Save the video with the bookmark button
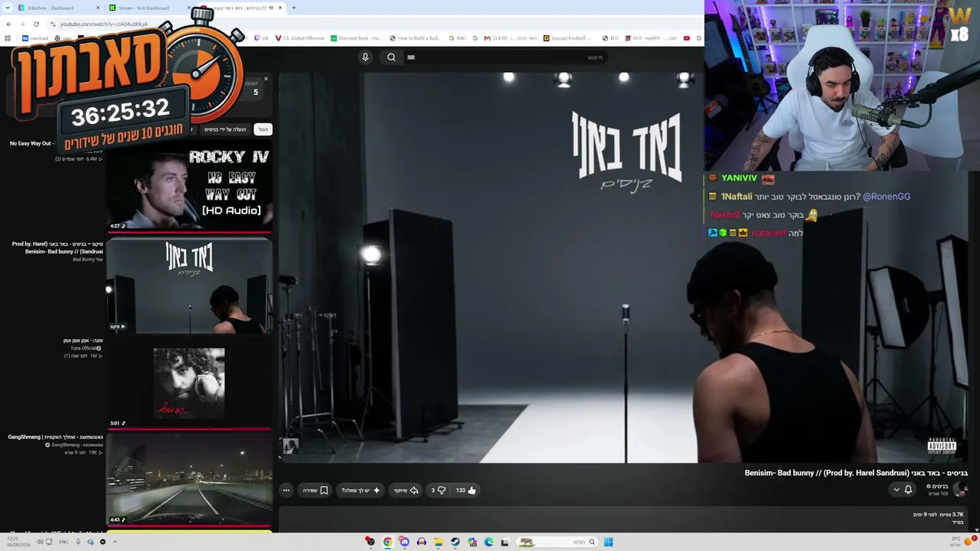Viewport: 980px width, 551px height. [315, 491]
